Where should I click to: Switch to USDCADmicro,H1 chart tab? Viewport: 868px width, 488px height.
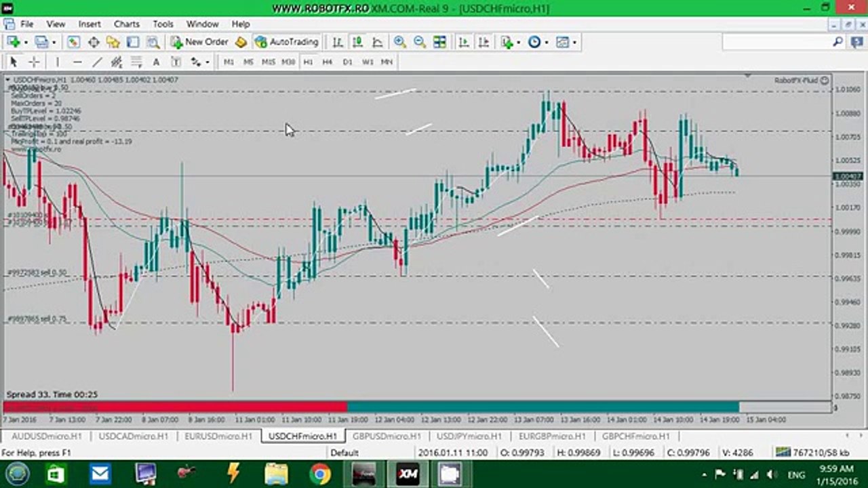(132, 436)
